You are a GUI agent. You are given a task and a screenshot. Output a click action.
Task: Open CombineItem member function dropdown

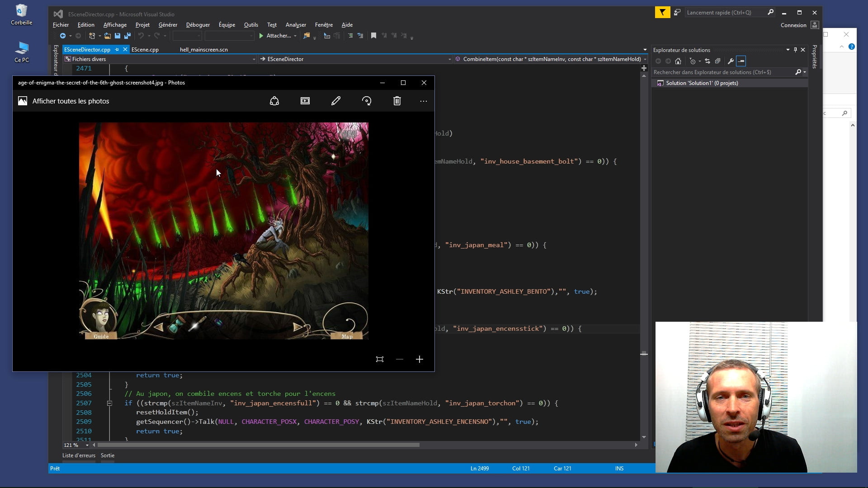[551, 59]
